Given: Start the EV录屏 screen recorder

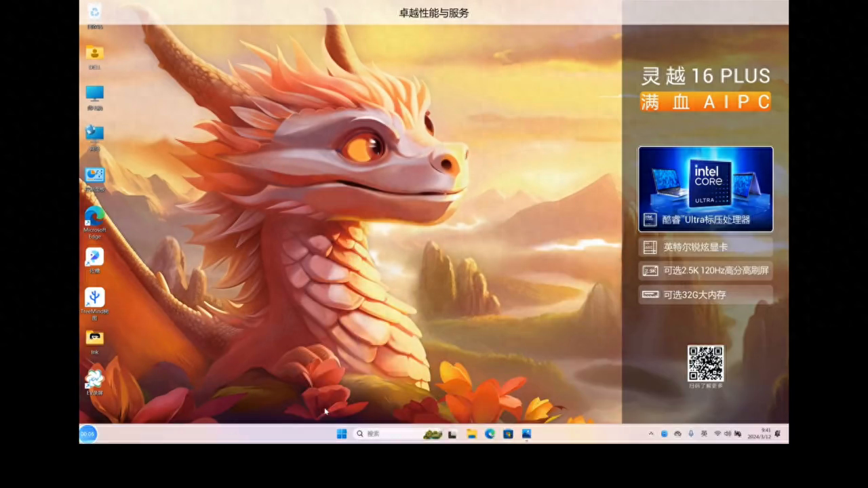Looking at the screenshot, I should coord(94,380).
